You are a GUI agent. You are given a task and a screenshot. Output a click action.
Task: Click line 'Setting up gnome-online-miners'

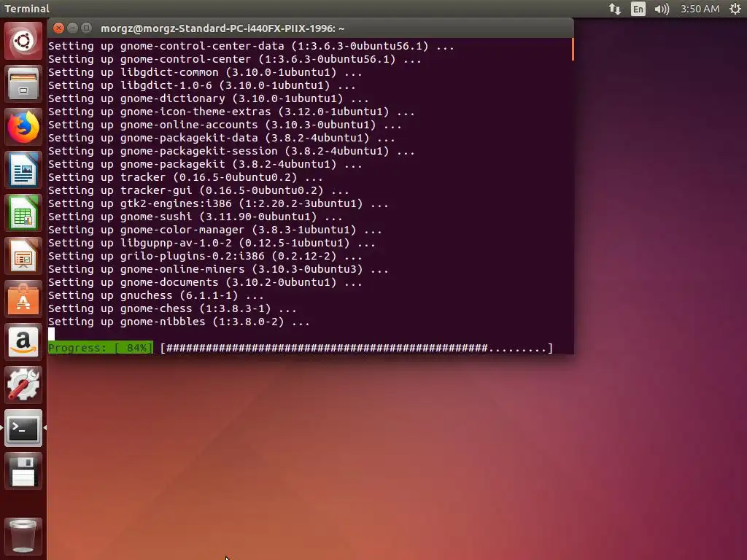(x=218, y=269)
